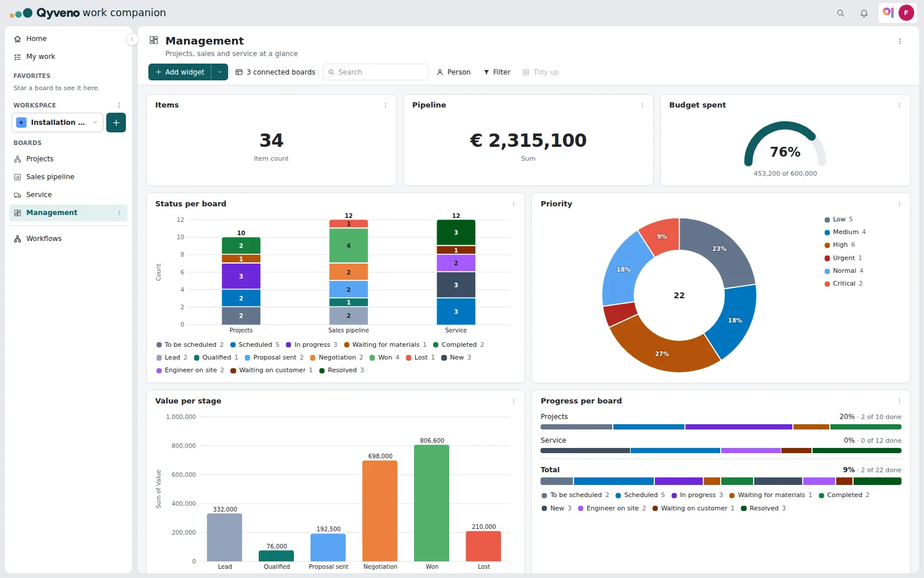Click the AI assistant icon beside avatar
The width and height of the screenshot is (924, 578).
pyautogui.click(x=888, y=13)
